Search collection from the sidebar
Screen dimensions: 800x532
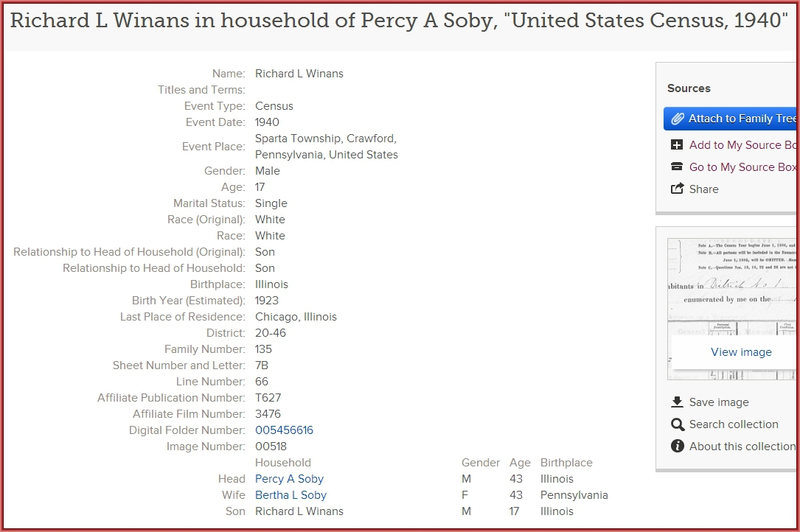[x=734, y=424]
